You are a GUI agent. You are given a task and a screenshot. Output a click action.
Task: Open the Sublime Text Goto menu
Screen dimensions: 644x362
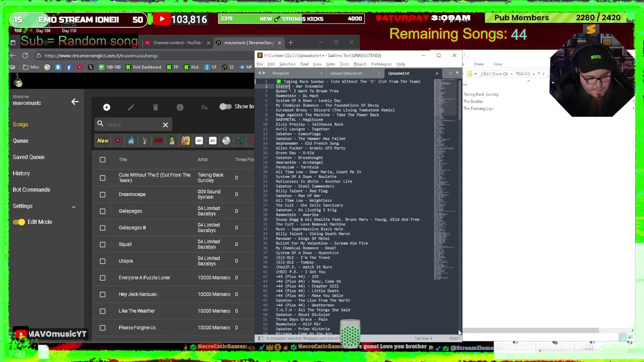click(x=331, y=64)
